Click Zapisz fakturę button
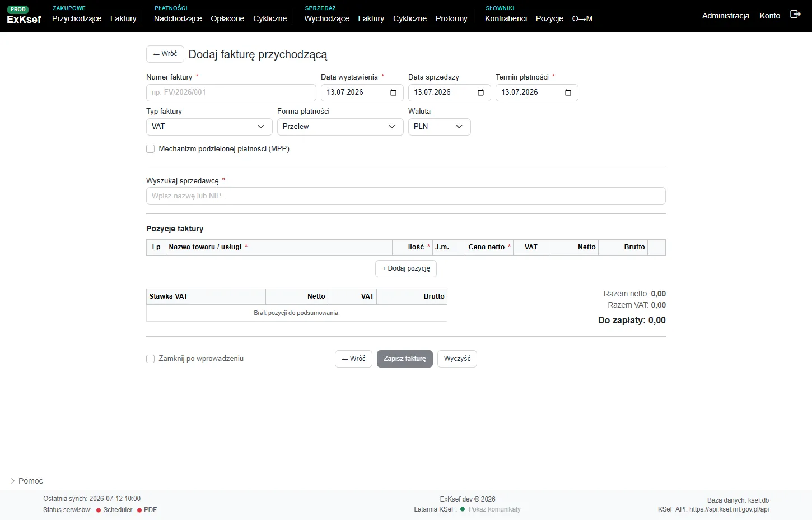Screen dimensions: 812x520 click(405, 359)
